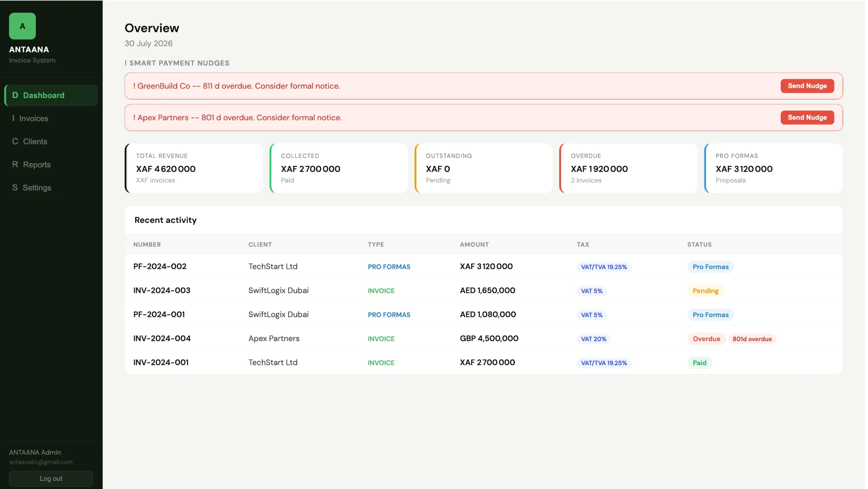
Task: Select the Collected card
Action: pos(339,168)
